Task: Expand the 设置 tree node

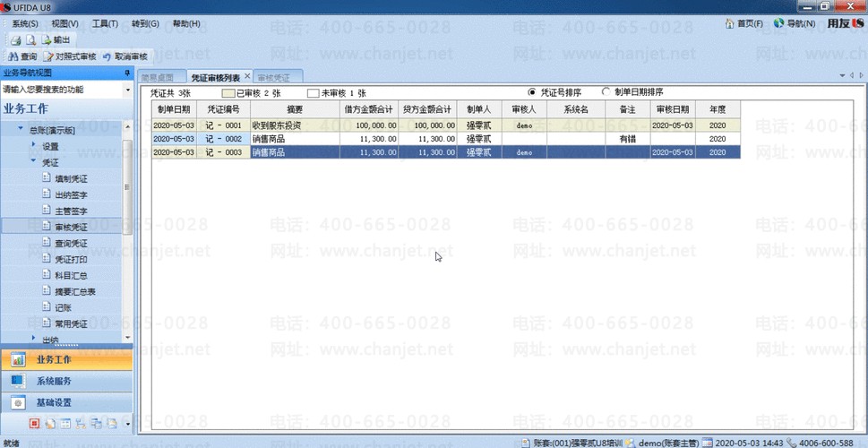Action: coord(33,144)
